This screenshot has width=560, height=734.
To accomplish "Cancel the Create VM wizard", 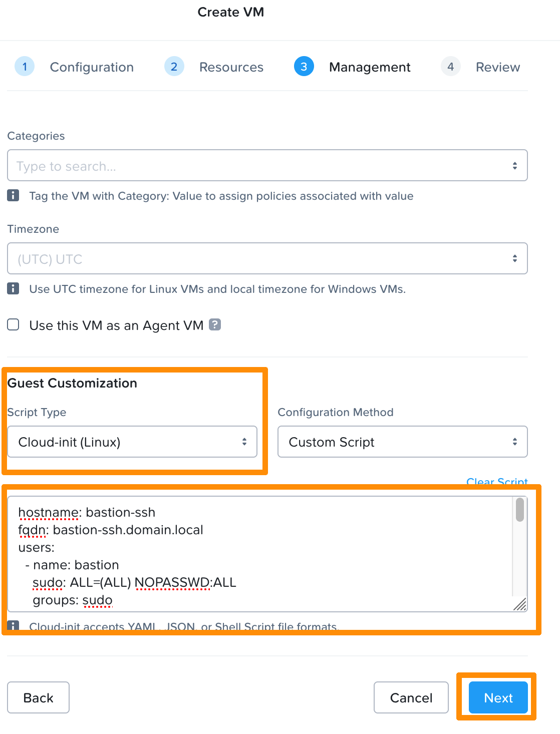I will click(410, 697).
